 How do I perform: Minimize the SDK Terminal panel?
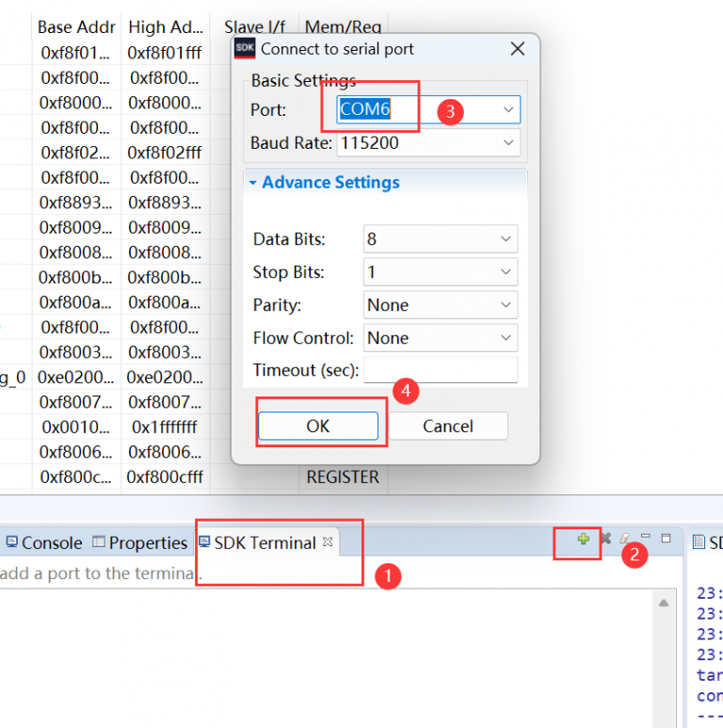[646, 537]
